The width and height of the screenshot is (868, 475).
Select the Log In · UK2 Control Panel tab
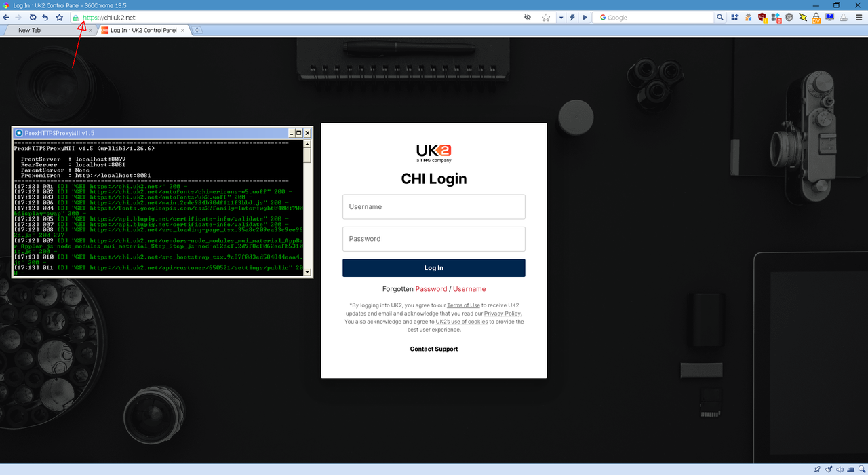click(x=144, y=30)
